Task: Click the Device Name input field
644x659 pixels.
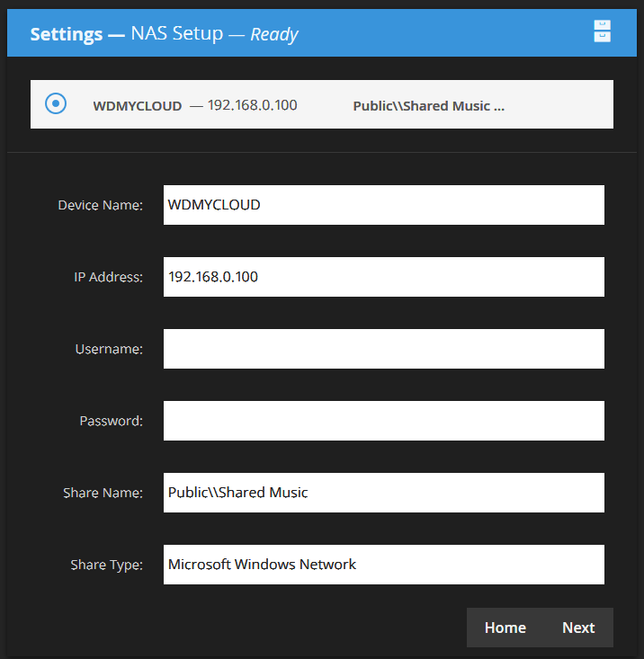Action: click(x=384, y=205)
